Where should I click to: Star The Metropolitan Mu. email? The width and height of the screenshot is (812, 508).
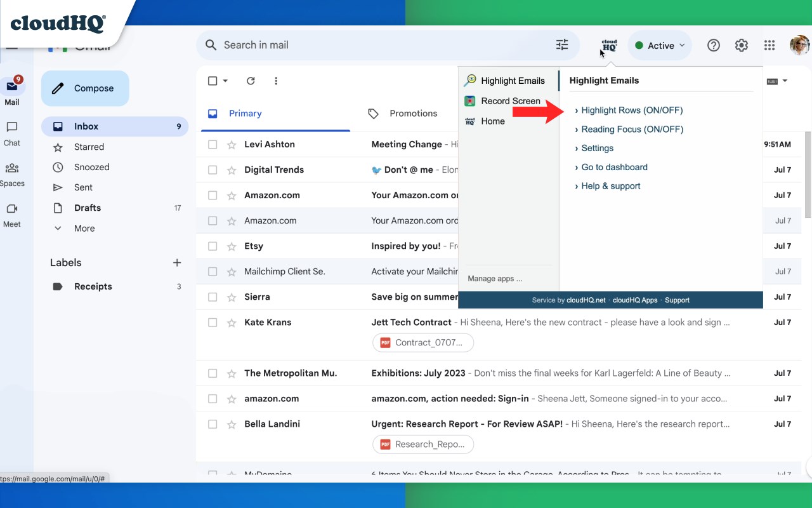pyautogui.click(x=232, y=373)
